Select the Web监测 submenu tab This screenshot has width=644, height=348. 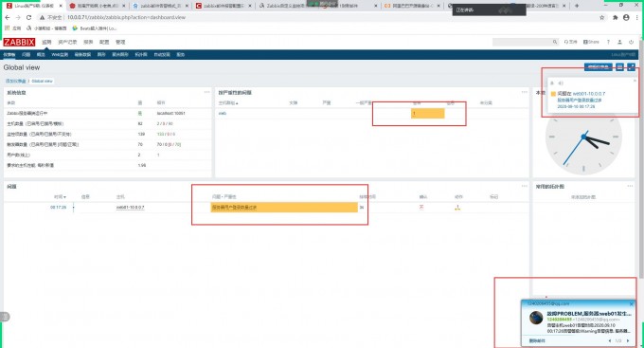pos(60,54)
